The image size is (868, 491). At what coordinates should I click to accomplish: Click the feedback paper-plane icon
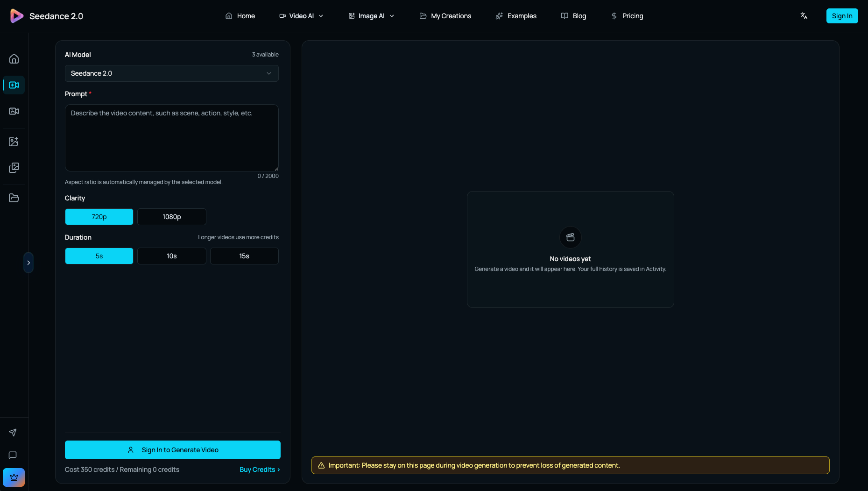coord(14,432)
